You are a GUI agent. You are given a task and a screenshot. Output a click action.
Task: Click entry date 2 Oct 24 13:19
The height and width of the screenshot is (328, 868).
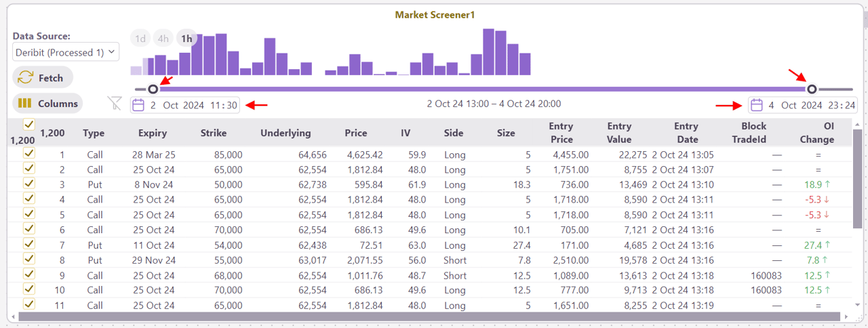682,305
